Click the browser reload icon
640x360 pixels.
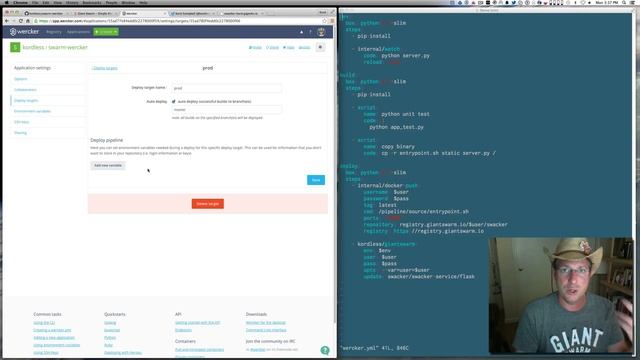[20, 21]
